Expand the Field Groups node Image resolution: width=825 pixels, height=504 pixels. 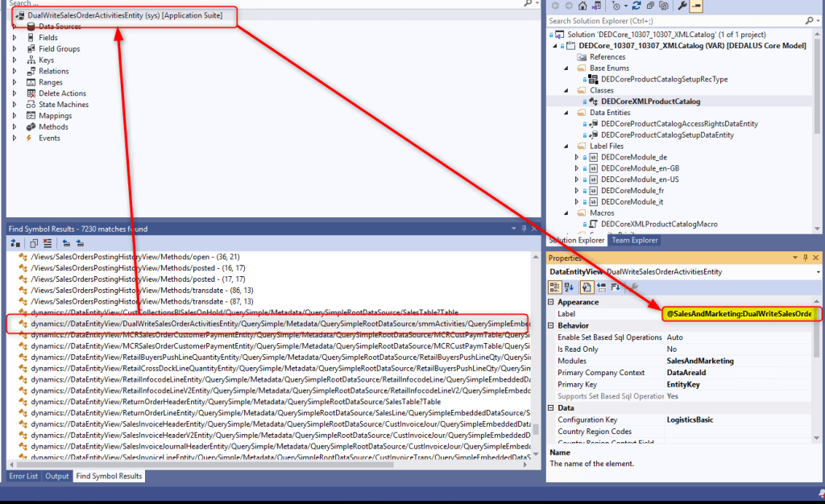[x=14, y=49]
